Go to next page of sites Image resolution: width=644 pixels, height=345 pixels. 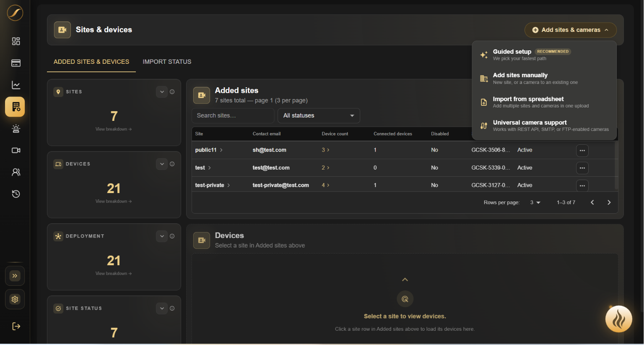point(609,202)
